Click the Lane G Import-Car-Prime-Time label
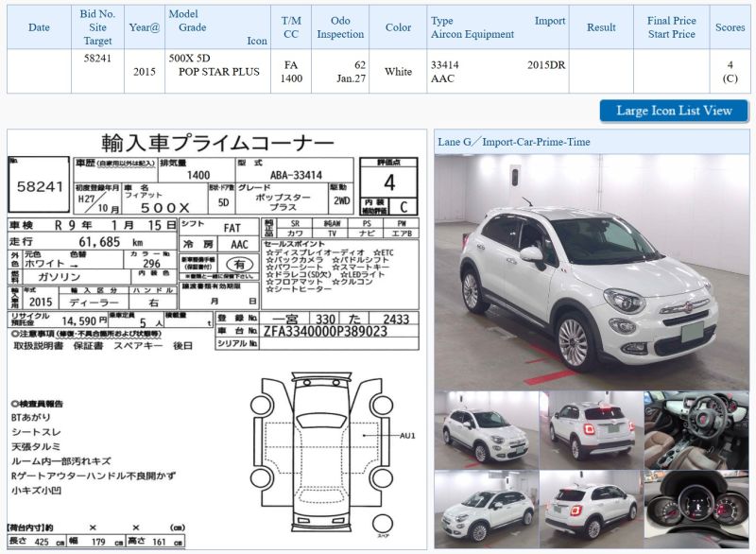The height and width of the screenshot is (554, 756). [514, 142]
